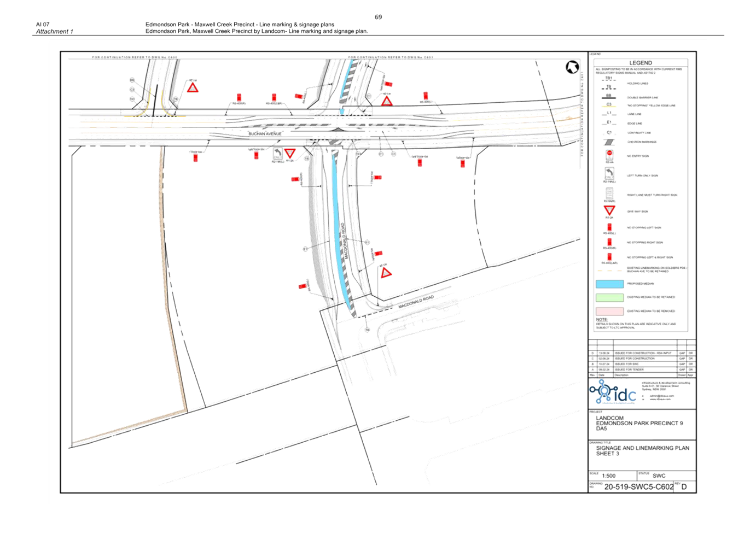Click the 'AI 07' header text

(43, 25)
